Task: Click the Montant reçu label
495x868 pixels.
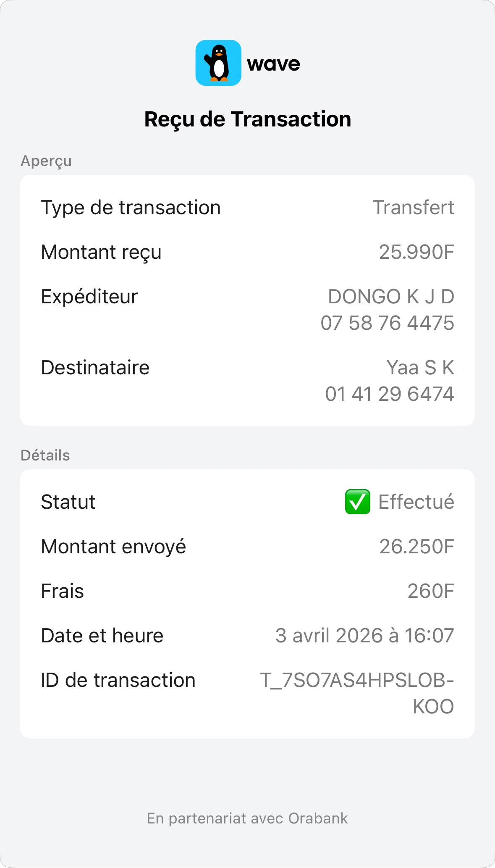Action: (x=101, y=252)
